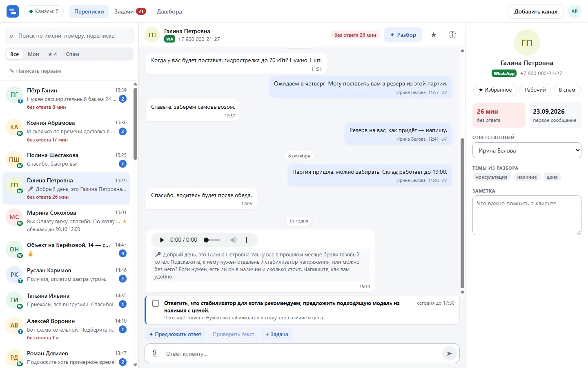The height and width of the screenshot is (368, 588).
Task: Select the Спам filter tab
Action: pyautogui.click(x=73, y=54)
